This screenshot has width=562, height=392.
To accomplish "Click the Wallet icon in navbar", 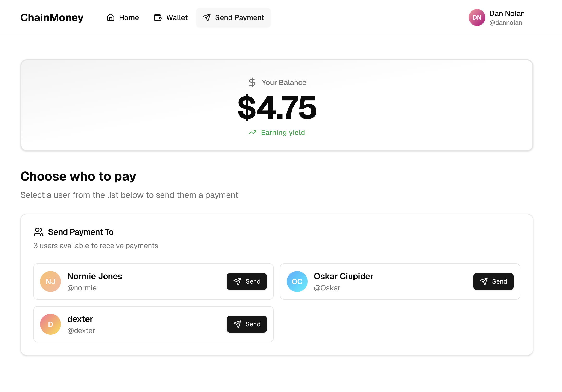I will point(158,17).
